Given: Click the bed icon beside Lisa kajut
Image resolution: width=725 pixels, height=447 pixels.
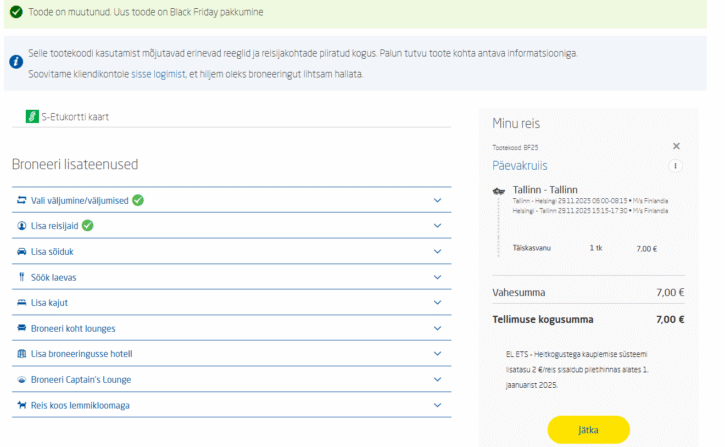Looking at the screenshot, I should [x=22, y=302].
